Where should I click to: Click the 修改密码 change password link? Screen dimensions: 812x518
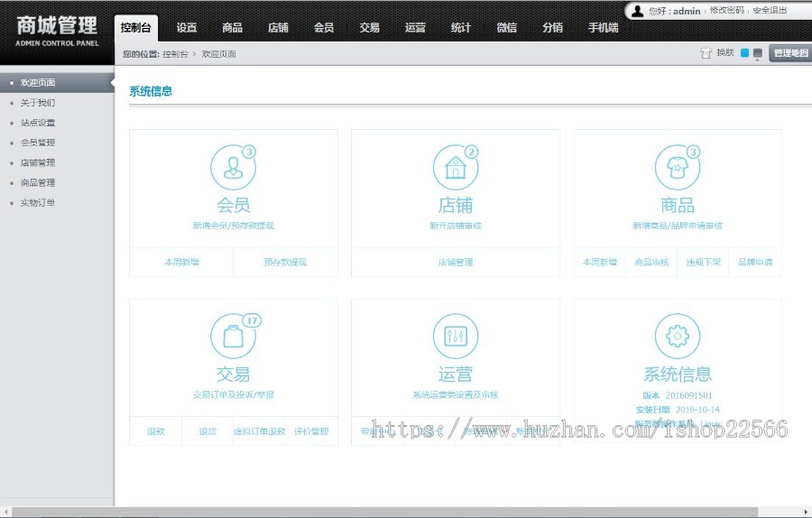(x=726, y=11)
